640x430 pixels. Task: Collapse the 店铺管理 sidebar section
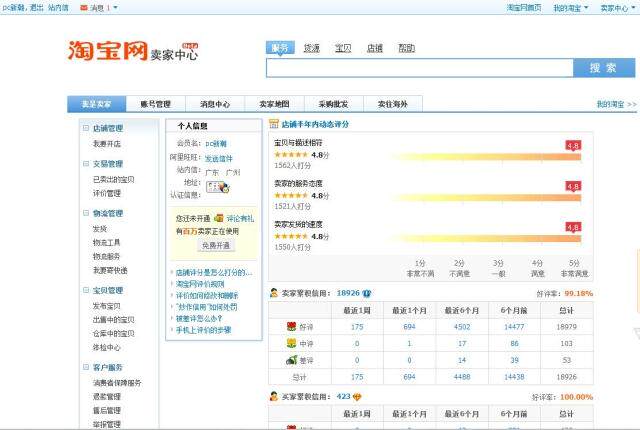(86, 128)
